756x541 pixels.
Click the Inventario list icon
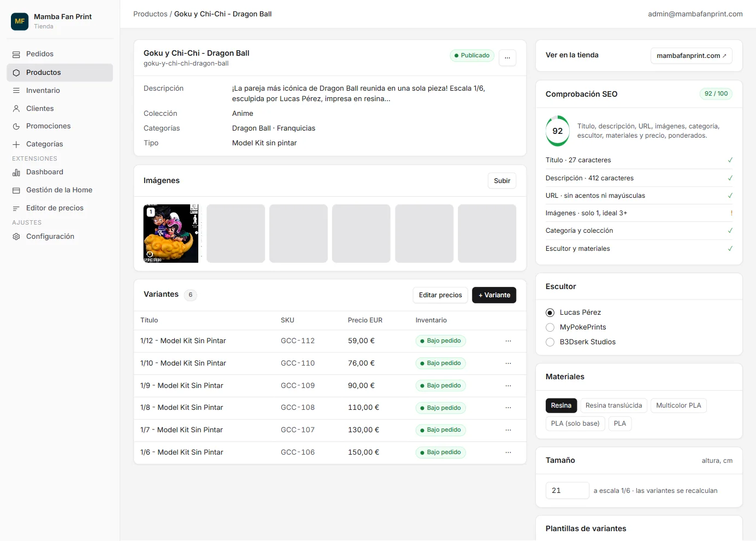(x=16, y=91)
